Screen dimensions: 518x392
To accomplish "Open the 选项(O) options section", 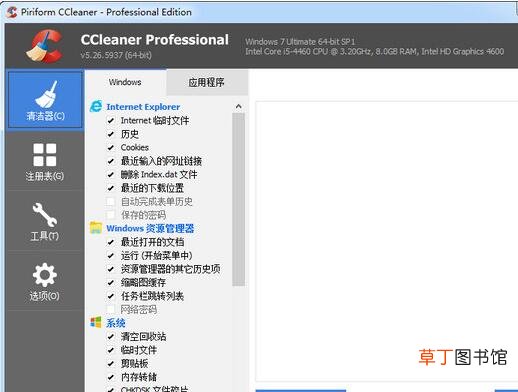I will [x=45, y=281].
